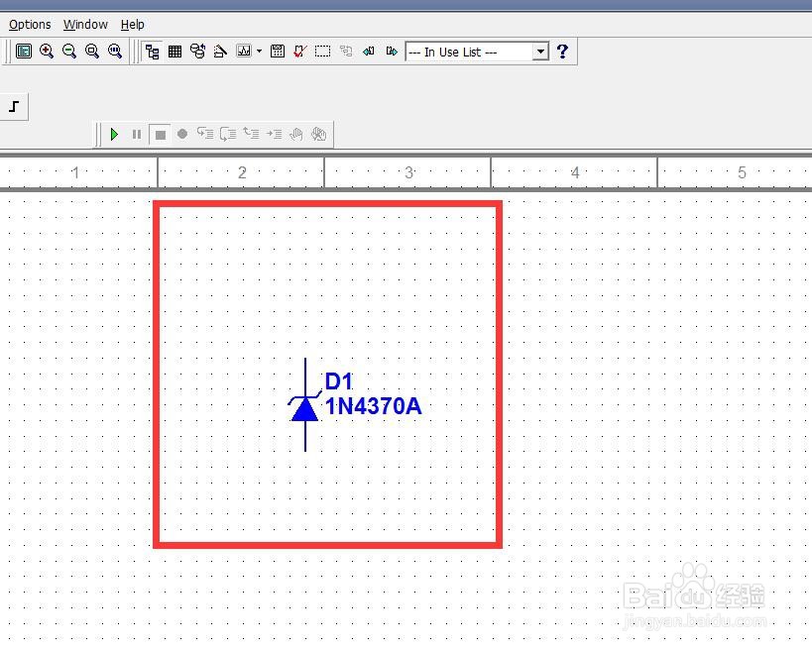Open the In Use List dropdown
Image resolution: width=812 pixels, height=649 pixels.
[x=540, y=52]
